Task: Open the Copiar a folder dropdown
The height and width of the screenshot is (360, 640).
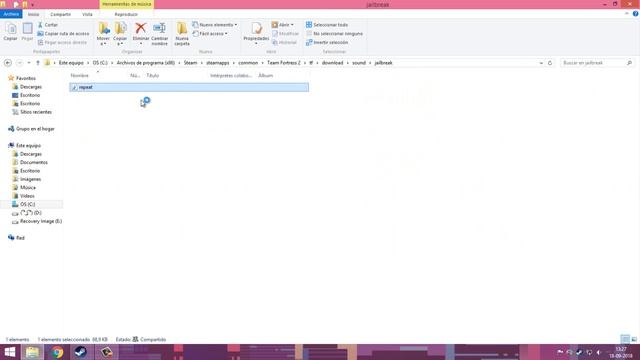Action: (120, 34)
